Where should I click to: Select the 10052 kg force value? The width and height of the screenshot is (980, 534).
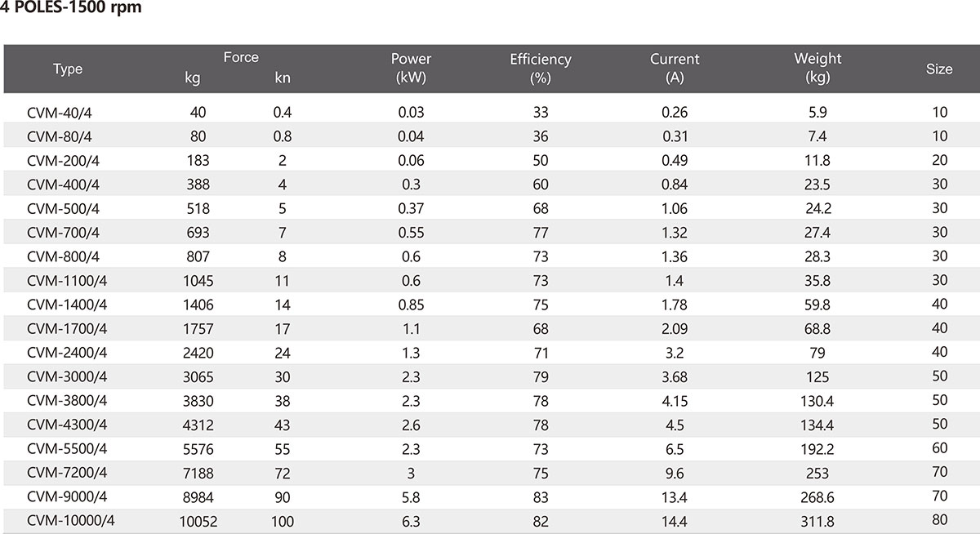(x=198, y=521)
